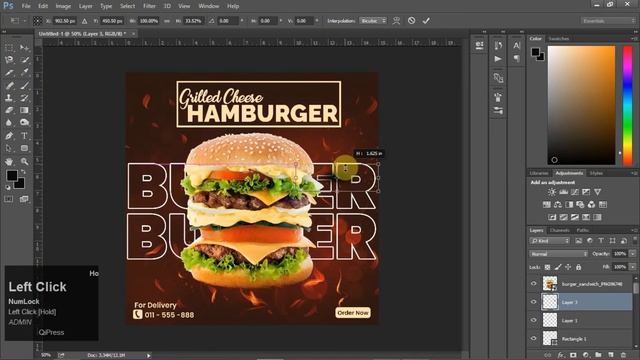Select the Clone Stamp tool

9,98
